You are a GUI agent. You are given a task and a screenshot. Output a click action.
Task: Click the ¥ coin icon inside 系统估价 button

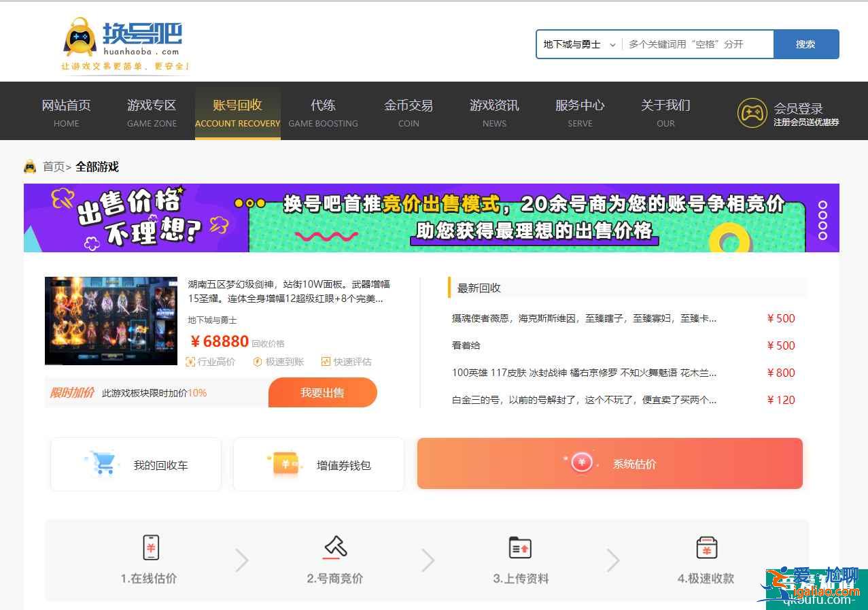[580, 462]
